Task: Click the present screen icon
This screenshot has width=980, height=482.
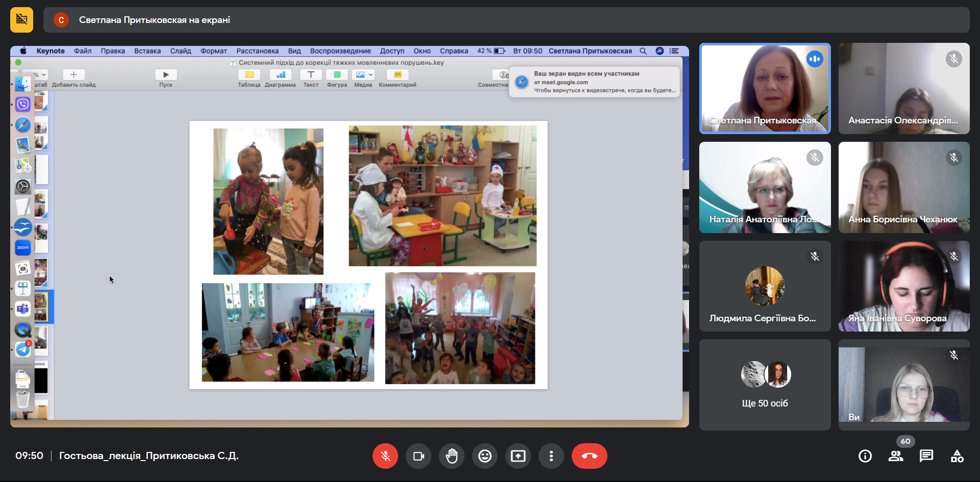Action: pyautogui.click(x=518, y=456)
